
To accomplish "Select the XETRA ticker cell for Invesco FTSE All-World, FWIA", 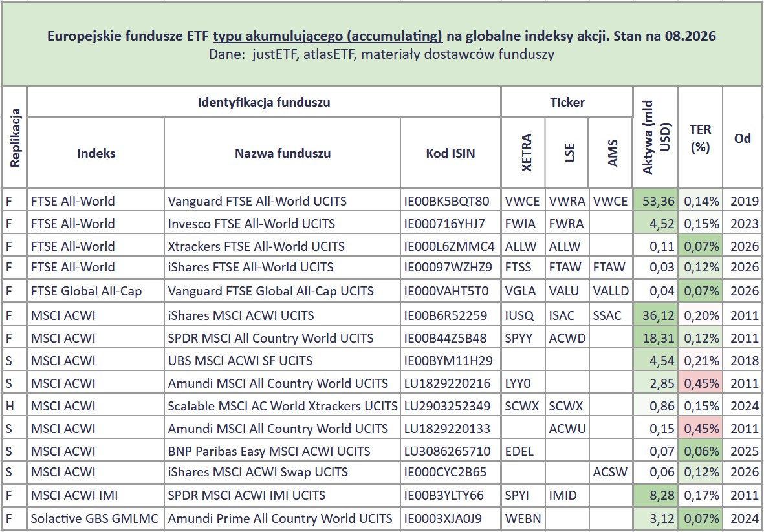I will point(523,224).
